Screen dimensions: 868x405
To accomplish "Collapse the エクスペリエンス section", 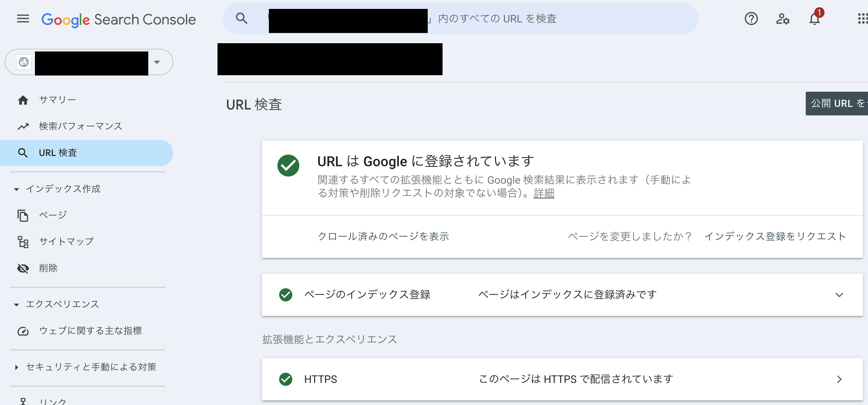I will point(16,304).
